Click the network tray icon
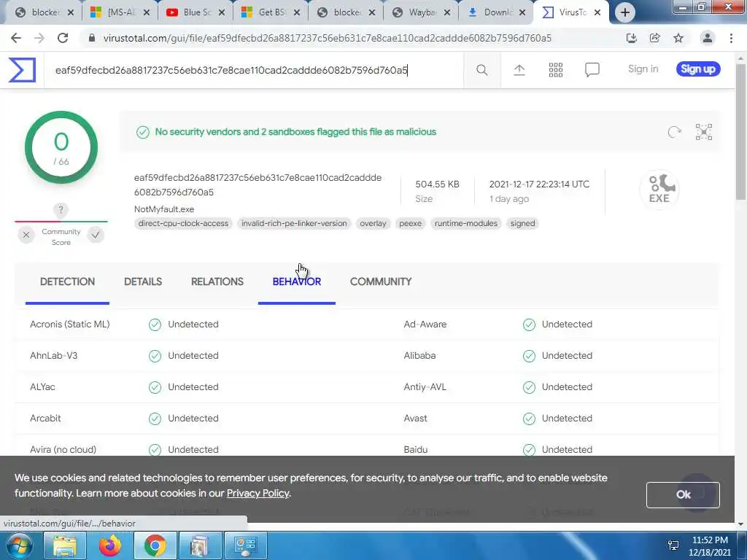The width and height of the screenshot is (747, 560). coord(673,545)
